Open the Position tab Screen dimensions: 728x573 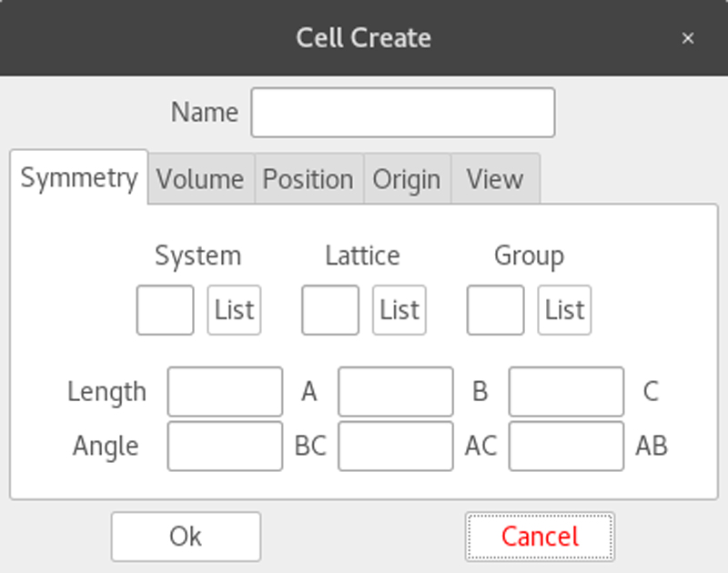click(308, 178)
